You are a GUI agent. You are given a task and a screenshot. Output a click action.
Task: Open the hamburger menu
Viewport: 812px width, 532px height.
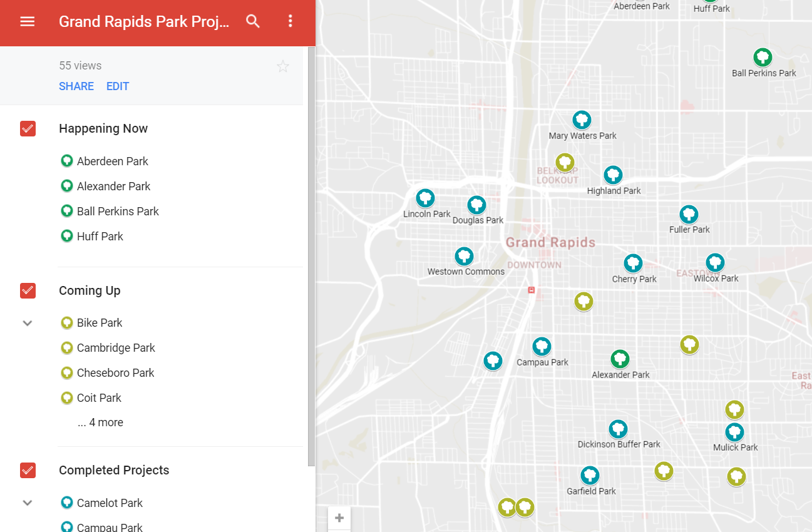[28, 21]
